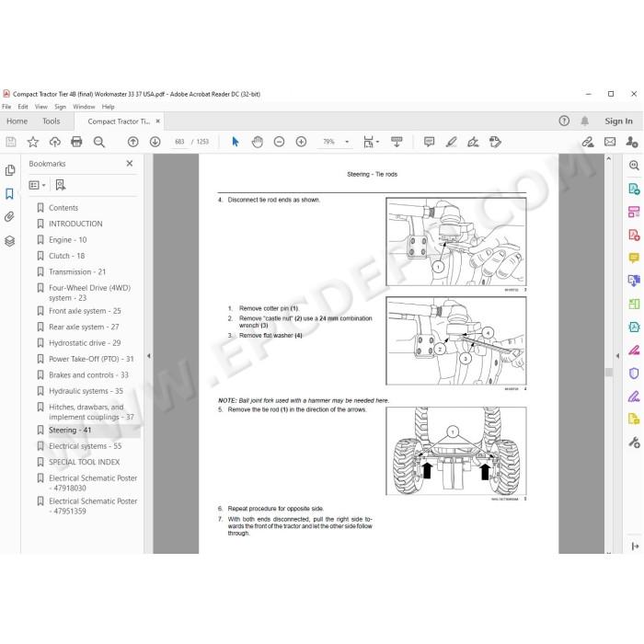
Task: Click the Highlight text pen tool
Action: click(x=451, y=142)
